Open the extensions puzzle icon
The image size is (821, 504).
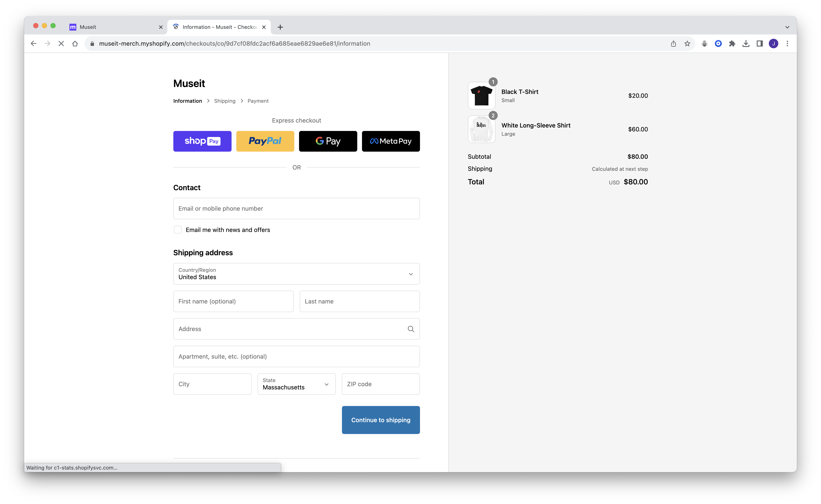coord(732,44)
